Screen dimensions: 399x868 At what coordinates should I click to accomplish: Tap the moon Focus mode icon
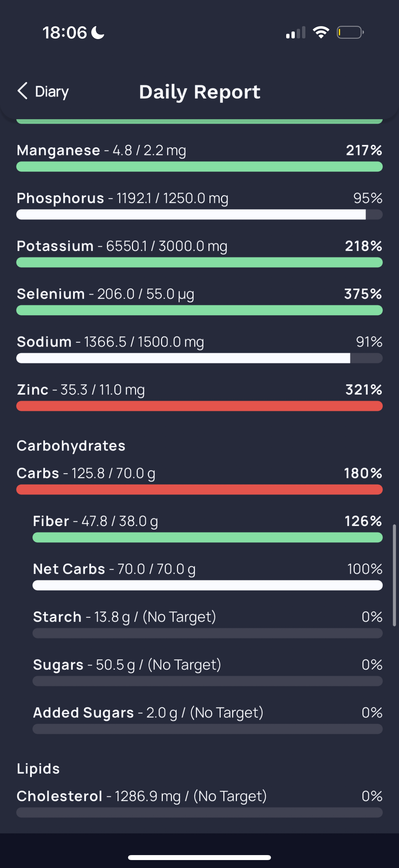[98, 33]
